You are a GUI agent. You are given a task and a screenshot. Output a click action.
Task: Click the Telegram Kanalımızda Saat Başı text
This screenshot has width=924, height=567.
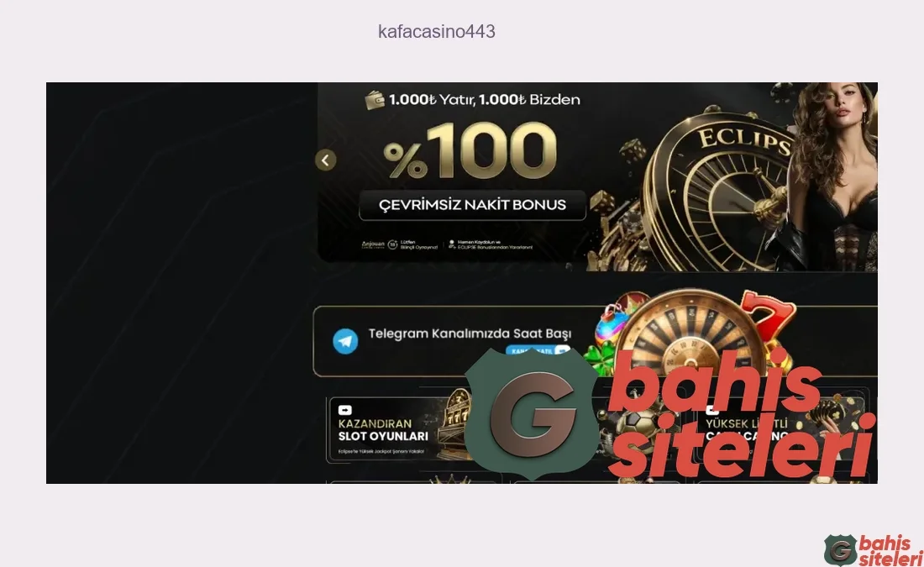coord(470,333)
